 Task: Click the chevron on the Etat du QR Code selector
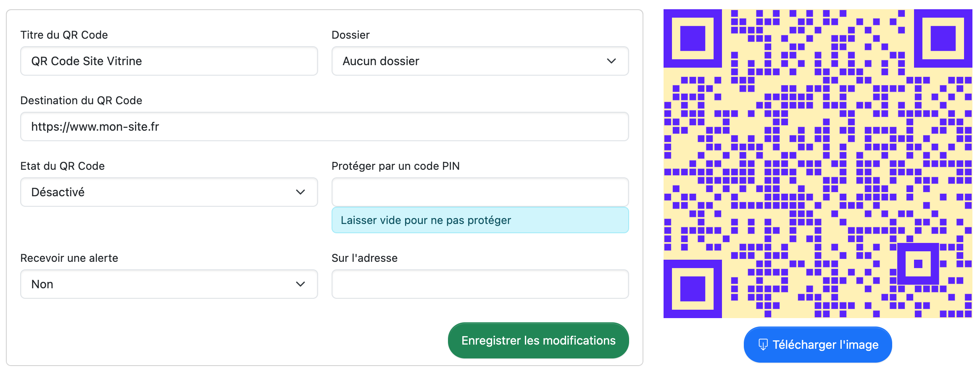[300, 192]
